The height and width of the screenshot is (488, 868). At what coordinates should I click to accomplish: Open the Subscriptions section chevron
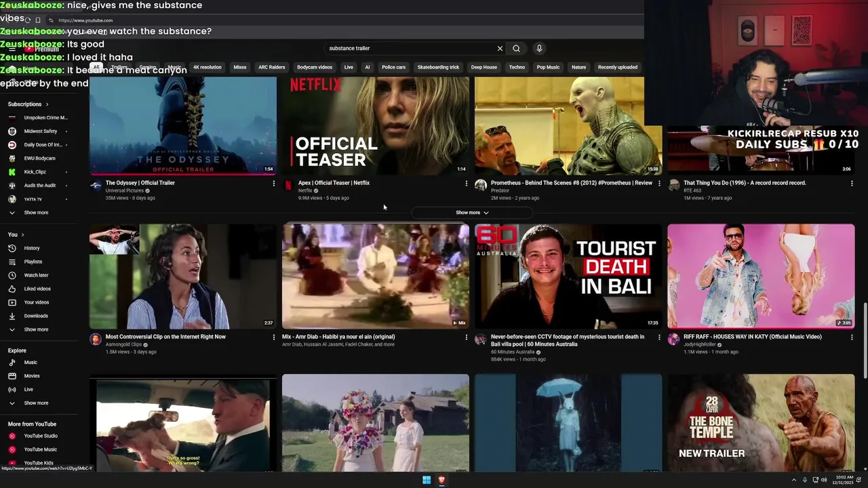[x=47, y=104]
